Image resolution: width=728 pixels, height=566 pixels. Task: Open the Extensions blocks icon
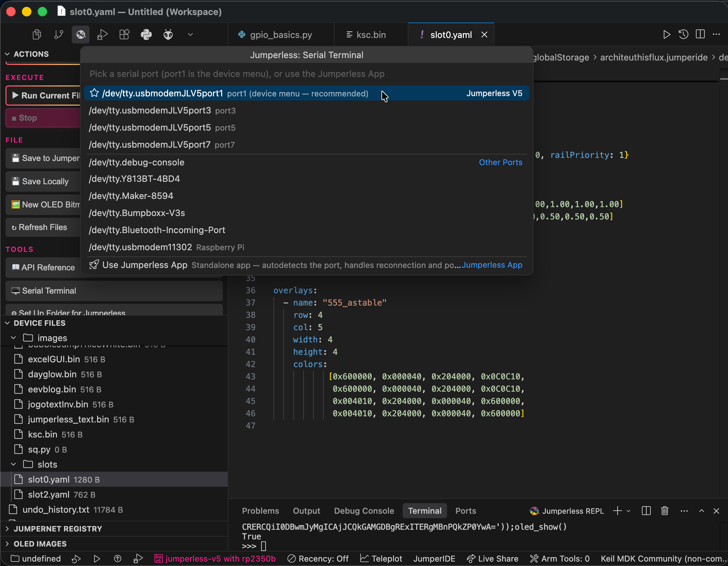point(124,35)
